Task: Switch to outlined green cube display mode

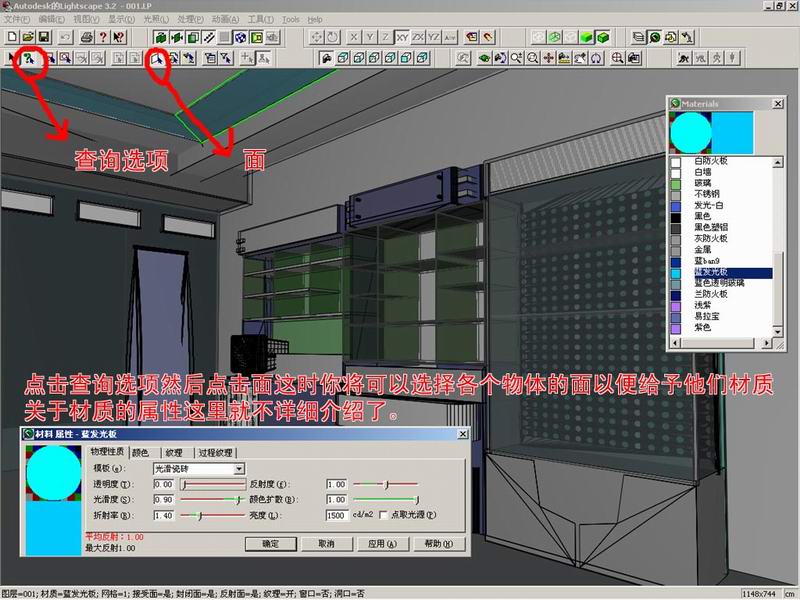Action: (x=604, y=37)
